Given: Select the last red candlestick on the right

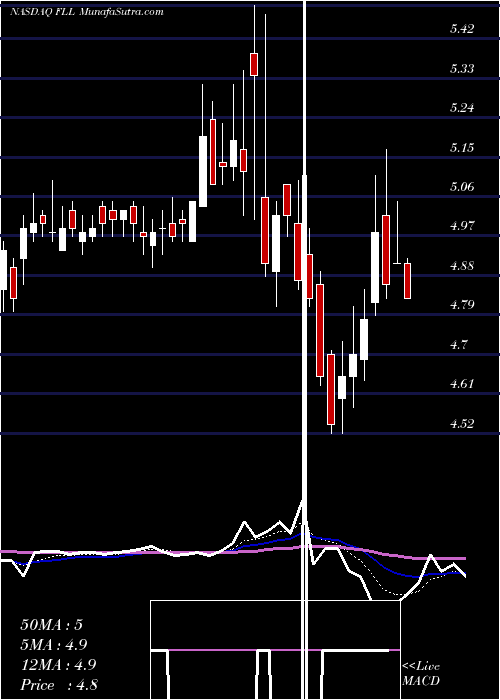Looking at the screenshot, I should point(408,281).
